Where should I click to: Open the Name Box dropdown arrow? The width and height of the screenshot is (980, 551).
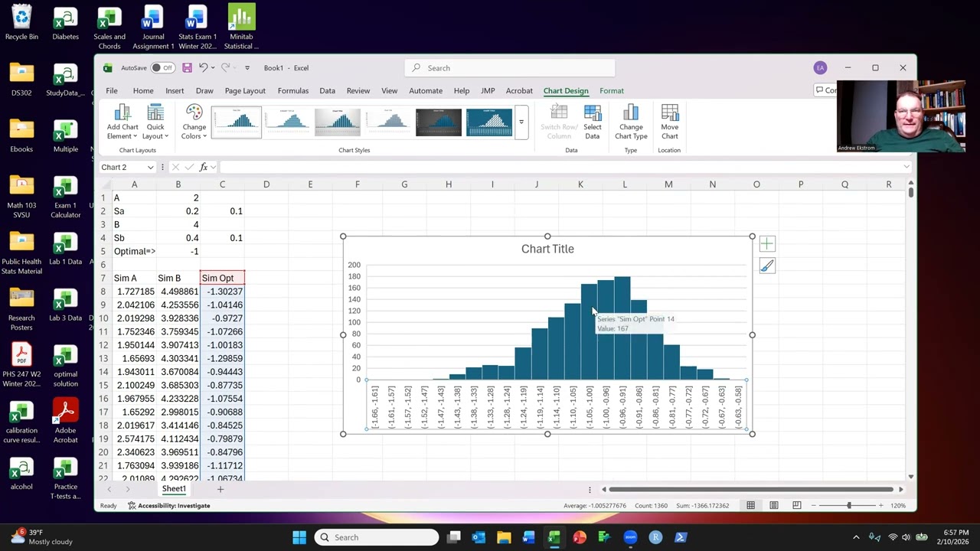[150, 167]
